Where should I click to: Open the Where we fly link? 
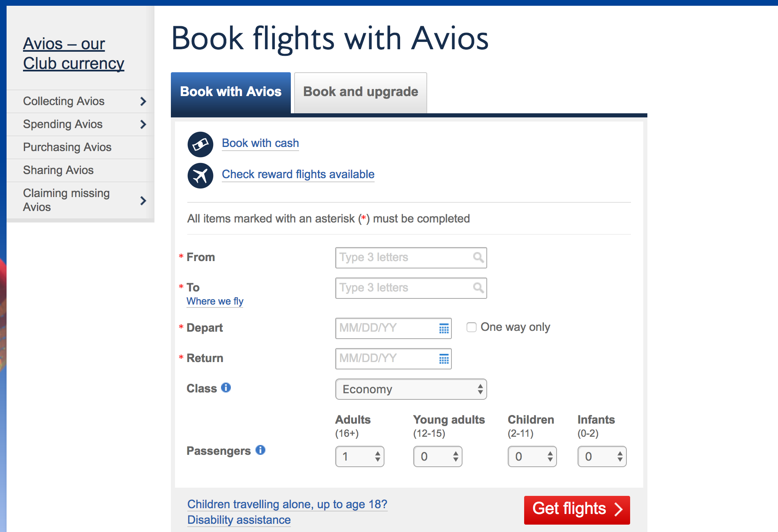[x=215, y=301]
